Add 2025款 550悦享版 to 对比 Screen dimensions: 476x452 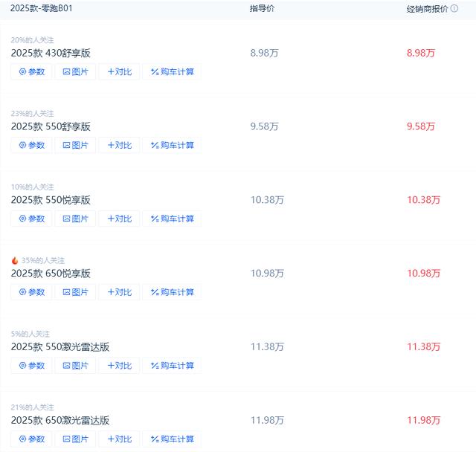119,219
